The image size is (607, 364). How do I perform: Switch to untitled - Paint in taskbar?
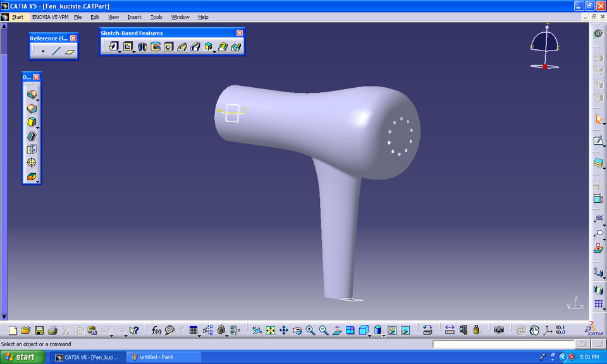[163, 357]
